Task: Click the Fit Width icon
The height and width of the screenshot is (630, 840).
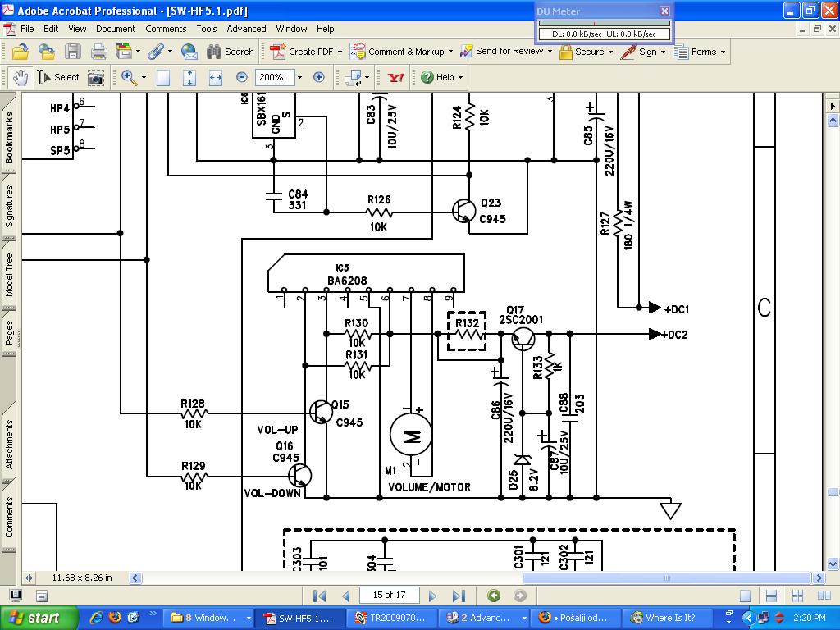Action: click(216, 77)
